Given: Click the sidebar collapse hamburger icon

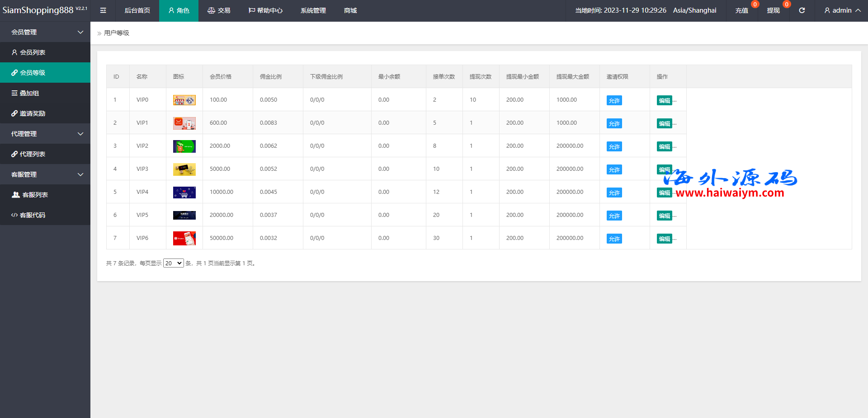Looking at the screenshot, I should point(103,10).
